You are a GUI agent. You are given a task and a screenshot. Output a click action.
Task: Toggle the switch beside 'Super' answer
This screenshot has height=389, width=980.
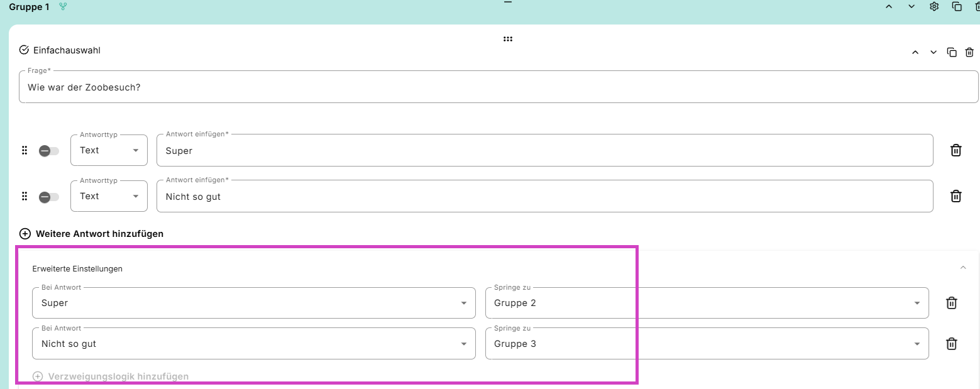tap(48, 151)
